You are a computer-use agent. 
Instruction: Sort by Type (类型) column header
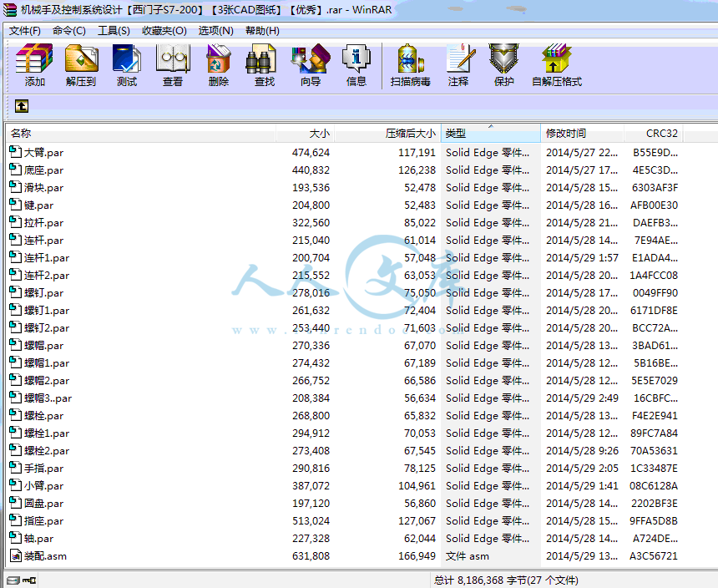tap(491, 134)
